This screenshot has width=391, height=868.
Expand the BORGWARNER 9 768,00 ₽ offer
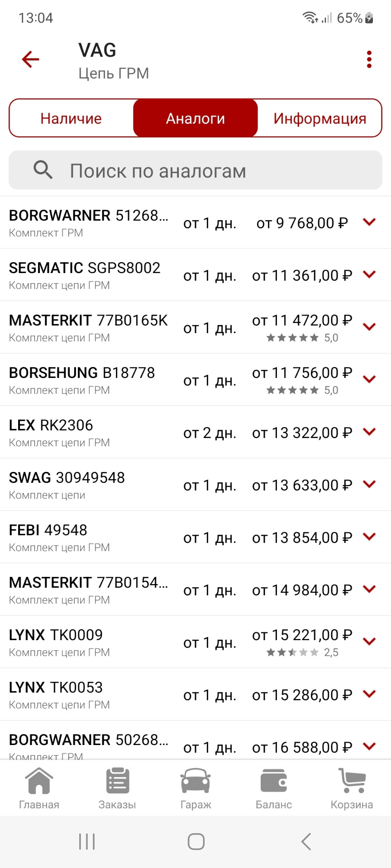click(369, 222)
